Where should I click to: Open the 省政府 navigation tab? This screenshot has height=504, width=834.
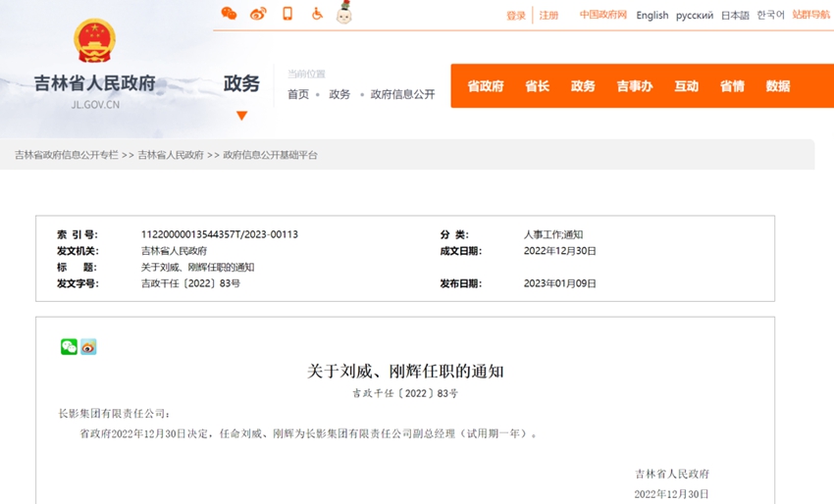pos(486,86)
